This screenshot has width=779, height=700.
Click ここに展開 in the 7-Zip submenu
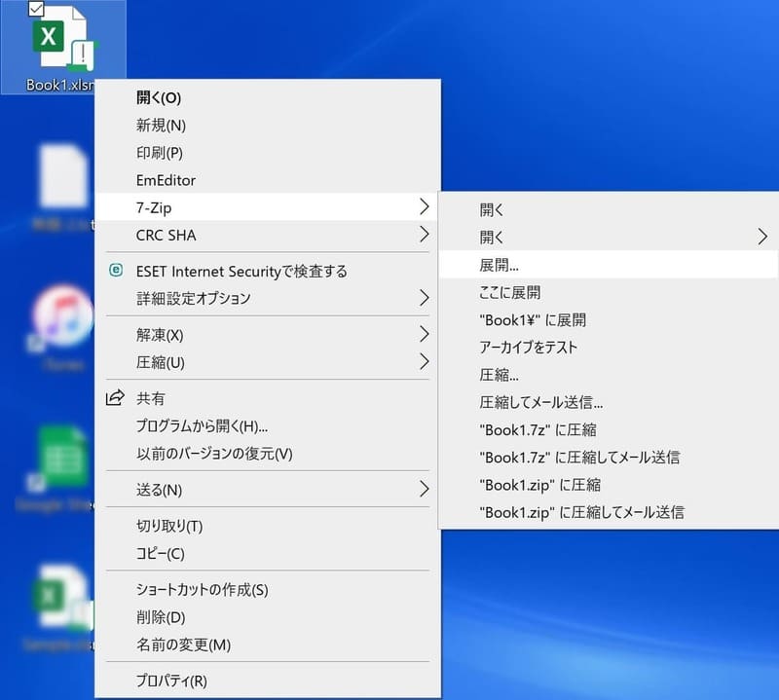[x=609, y=292]
